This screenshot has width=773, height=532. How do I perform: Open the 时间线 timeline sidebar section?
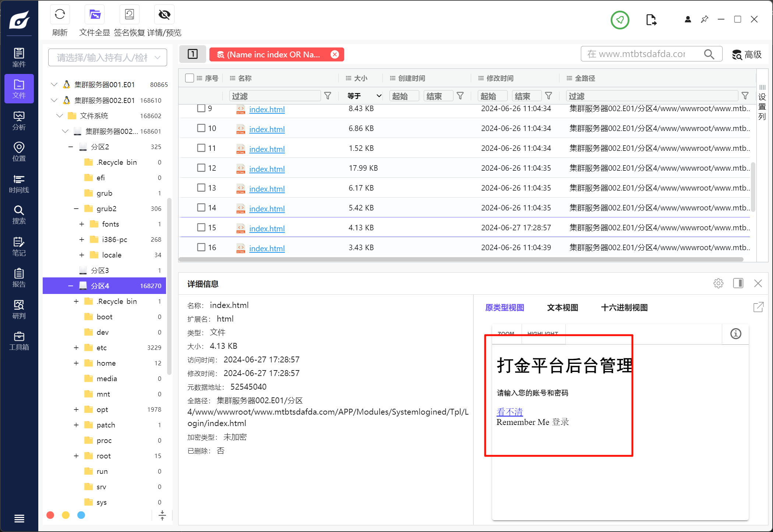point(19,184)
